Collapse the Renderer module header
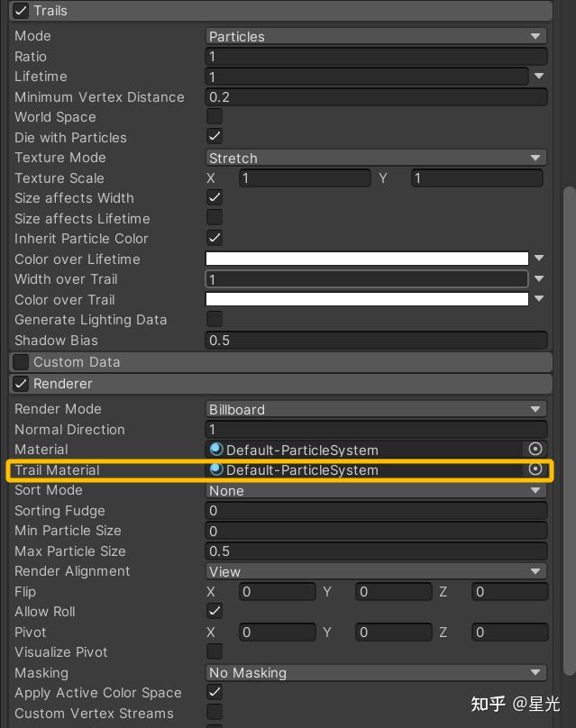Image resolution: width=576 pixels, height=728 pixels. click(280, 384)
